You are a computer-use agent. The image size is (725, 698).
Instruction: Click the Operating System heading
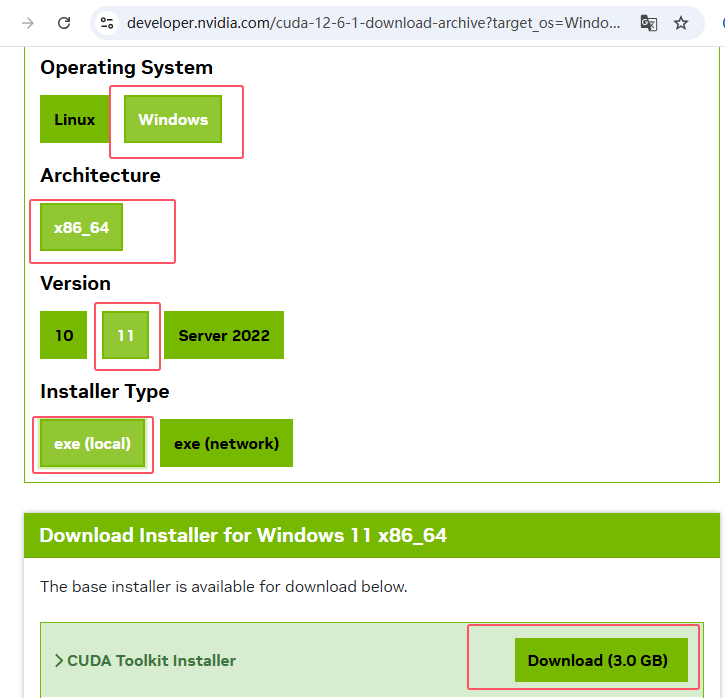click(x=126, y=67)
